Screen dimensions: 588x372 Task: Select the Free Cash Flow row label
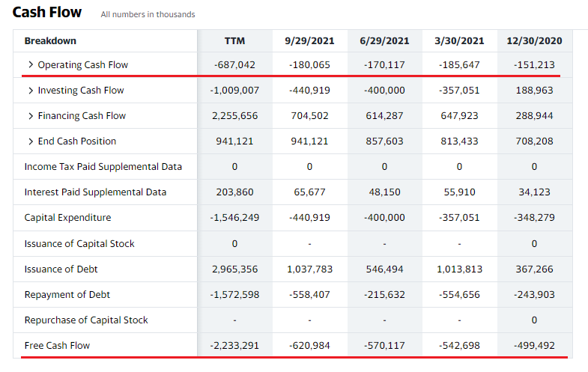(57, 345)
